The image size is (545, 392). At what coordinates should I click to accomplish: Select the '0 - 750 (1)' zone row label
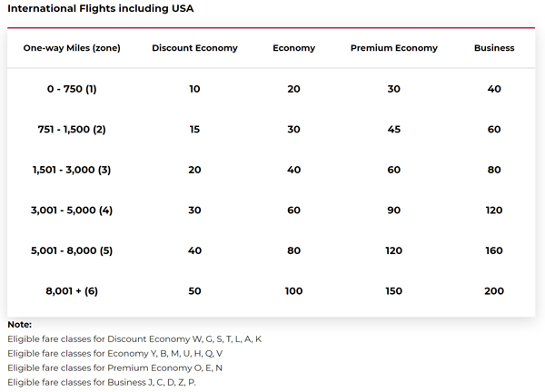(72, 89)
